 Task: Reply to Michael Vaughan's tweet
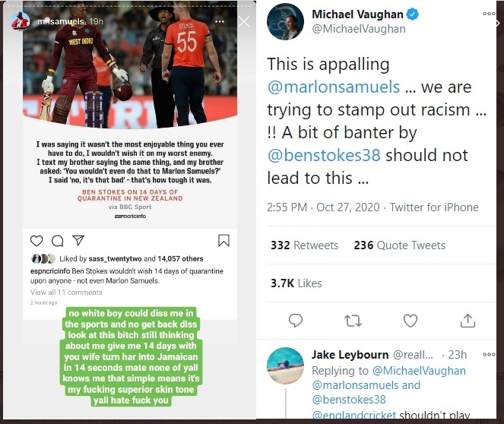(296, 321)
